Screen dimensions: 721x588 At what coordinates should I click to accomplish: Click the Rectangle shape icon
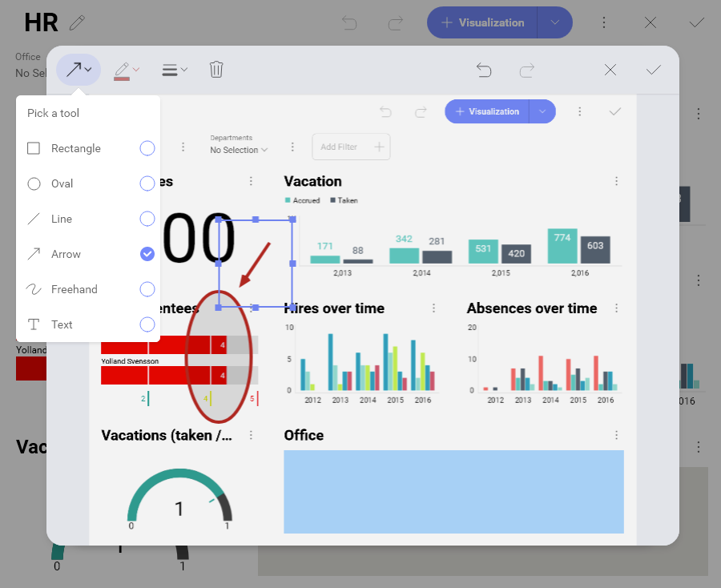[34, 148]
